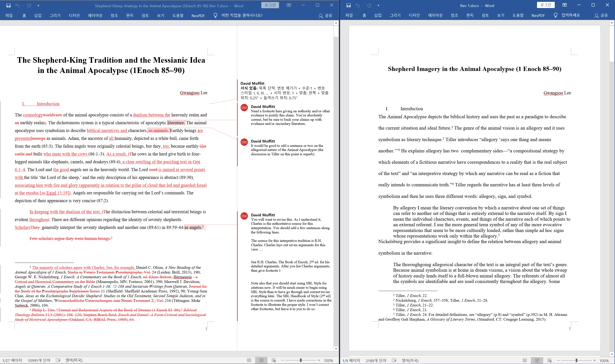Open ribbon display options in left window

coord(289,5)
